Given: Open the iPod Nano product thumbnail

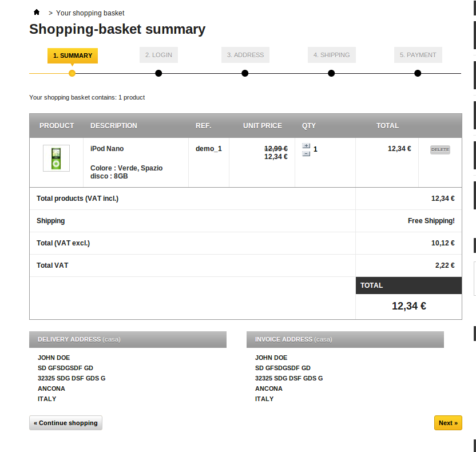Looking at the screenshot, I should click(56, 158).
